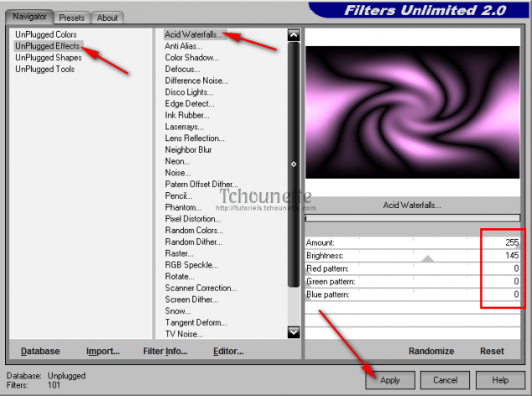Viewport: 532px width, 396px height.
Task: Select the Pixel Distortion filter
Action: pos(194,219)
